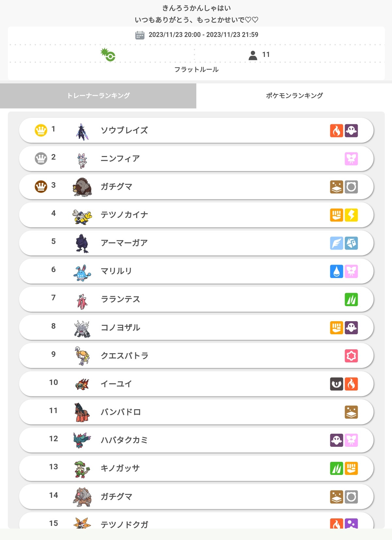The width and height of the screenshot is (392, 540).
Task: Click the フラットルール rule label
Action: click(x=196, y=69)
